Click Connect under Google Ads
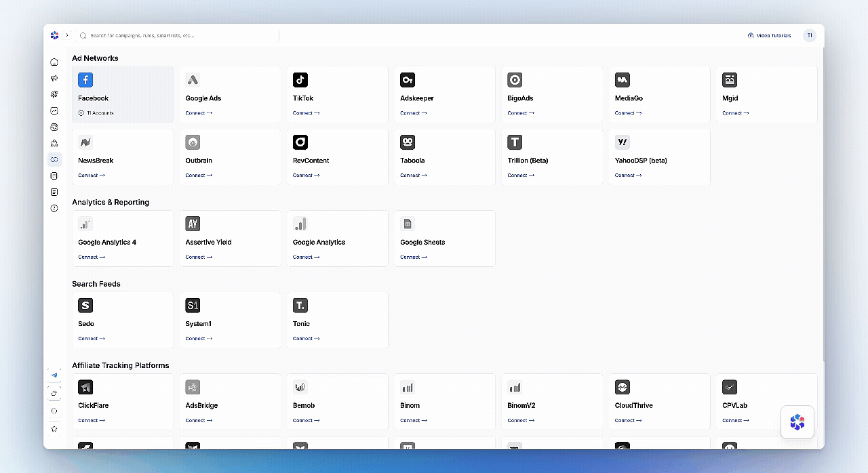Screen dimensions: 868x473 pyautogui.click(x=199, y=113)
